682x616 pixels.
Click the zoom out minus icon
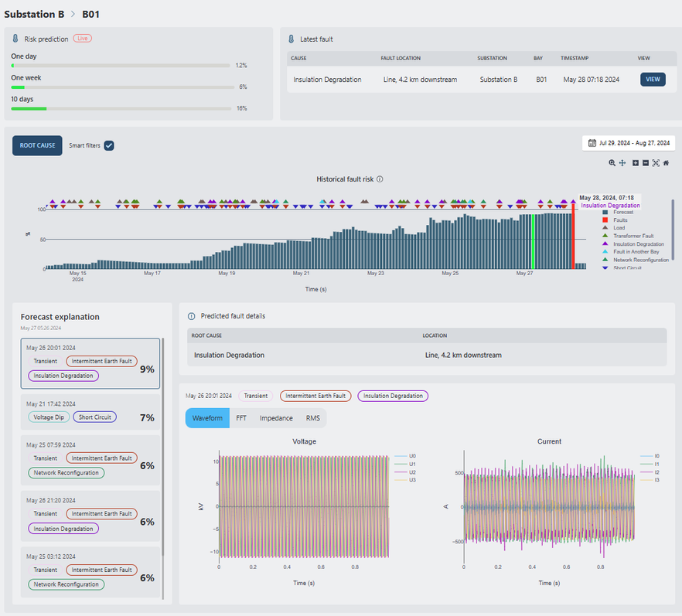click(645, 163)
